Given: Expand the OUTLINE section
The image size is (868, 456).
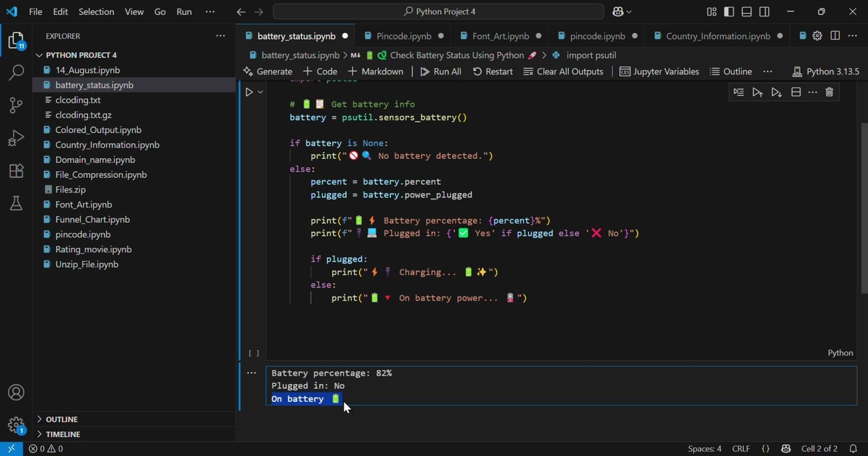Looking at the screenshot, I should click(62, 419).
